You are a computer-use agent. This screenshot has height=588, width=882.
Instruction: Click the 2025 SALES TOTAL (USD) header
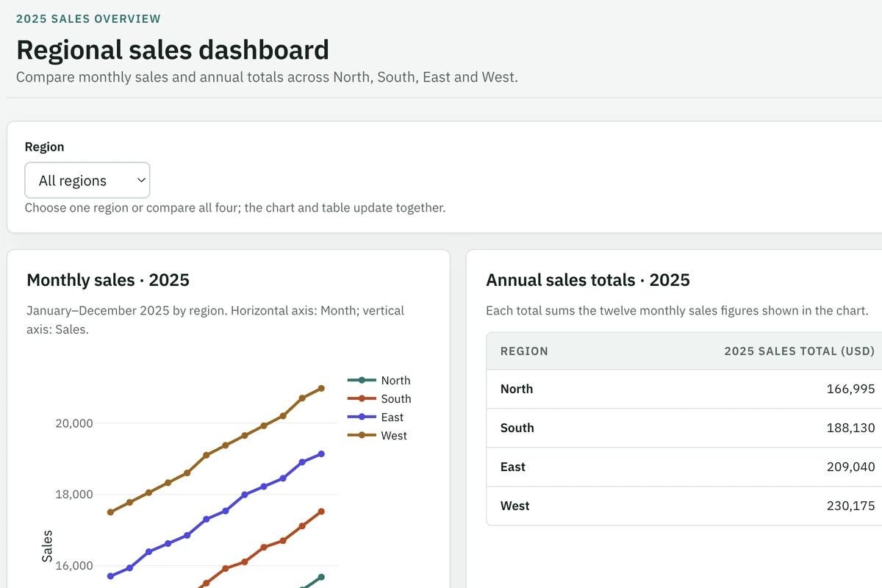click(x=800, y=351)
